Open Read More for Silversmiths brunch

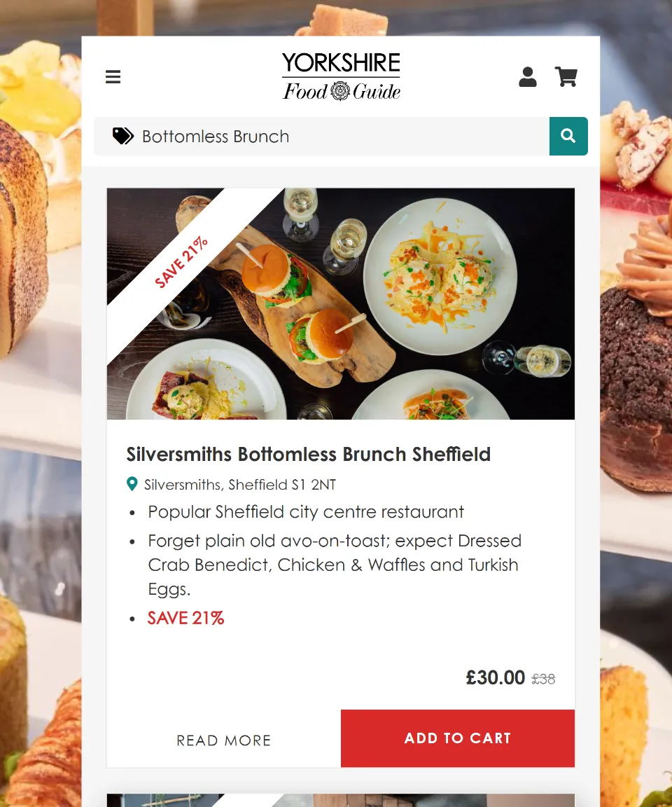coord(224,740)
